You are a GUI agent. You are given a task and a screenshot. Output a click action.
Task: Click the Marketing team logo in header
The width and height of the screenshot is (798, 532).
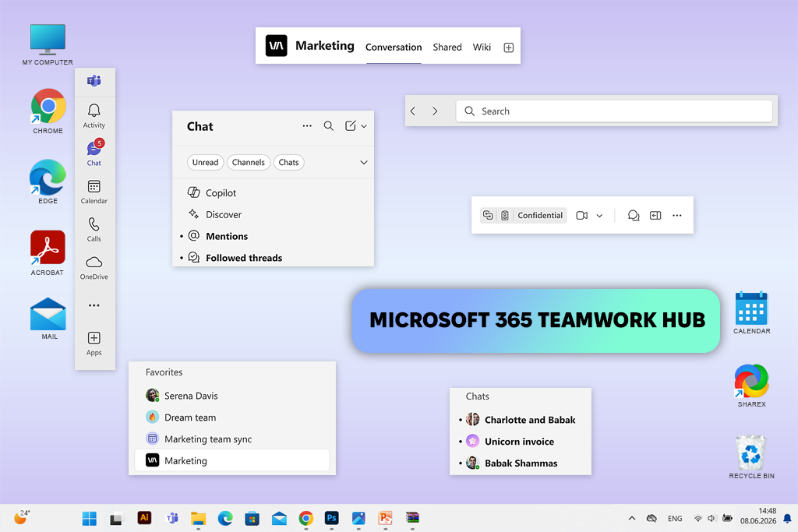coord(277,46)
